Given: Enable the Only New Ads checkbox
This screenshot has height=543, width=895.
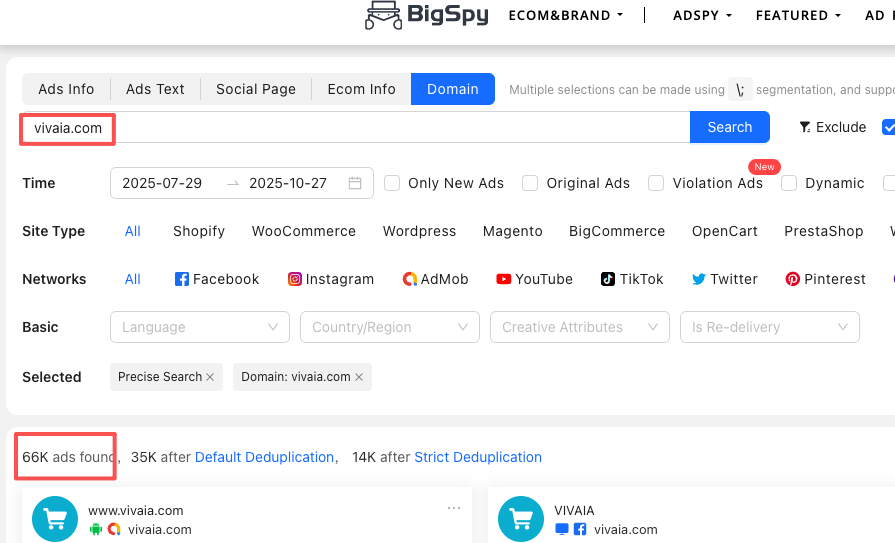Looking at the screenshot, I should tap(392, 183).
